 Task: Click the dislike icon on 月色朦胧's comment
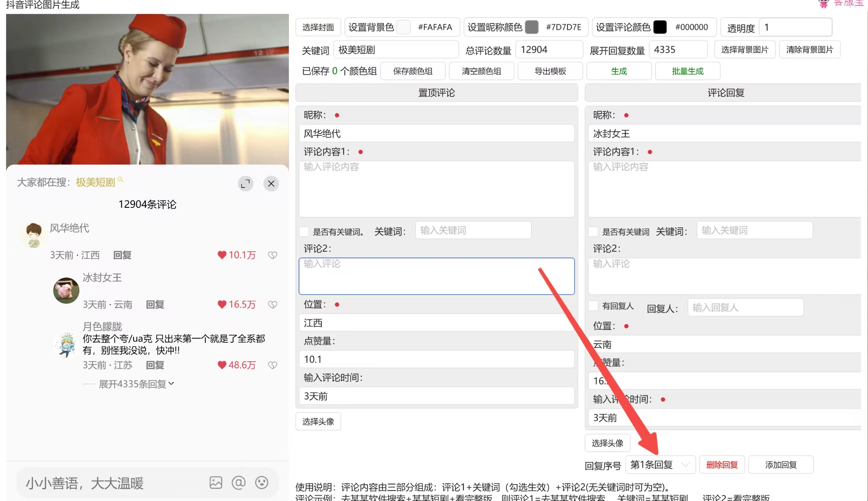pyautogui.click(x=272, y=365)
